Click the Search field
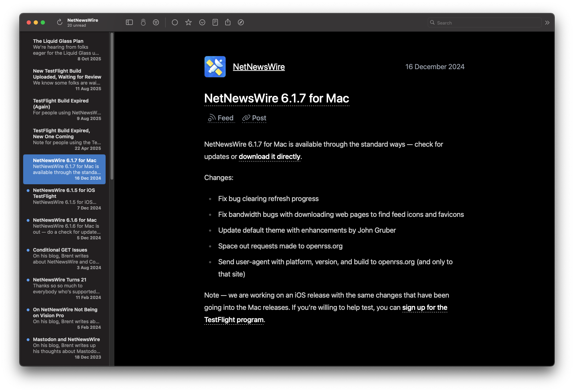 point(485,23)
